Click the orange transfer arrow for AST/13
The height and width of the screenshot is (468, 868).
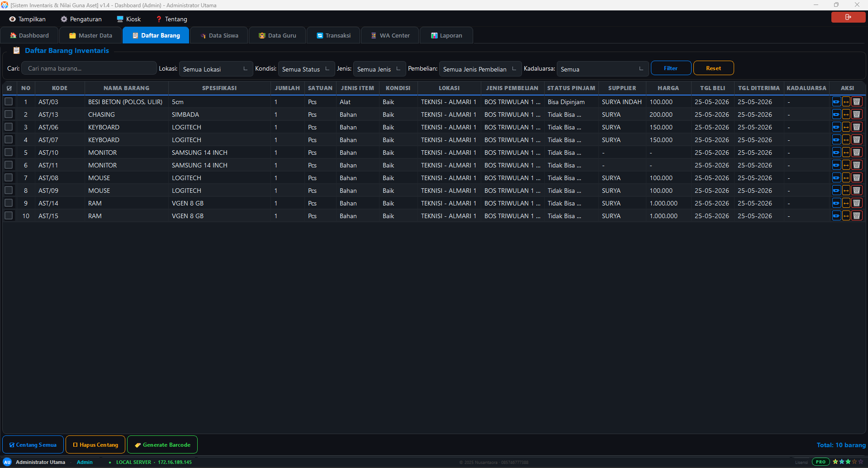click(846, 115)
